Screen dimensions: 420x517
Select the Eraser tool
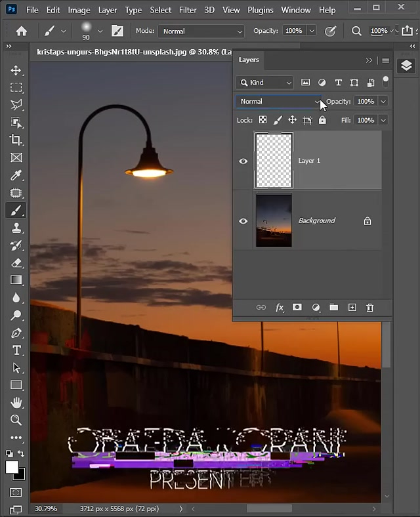click(x=16, y=262)
